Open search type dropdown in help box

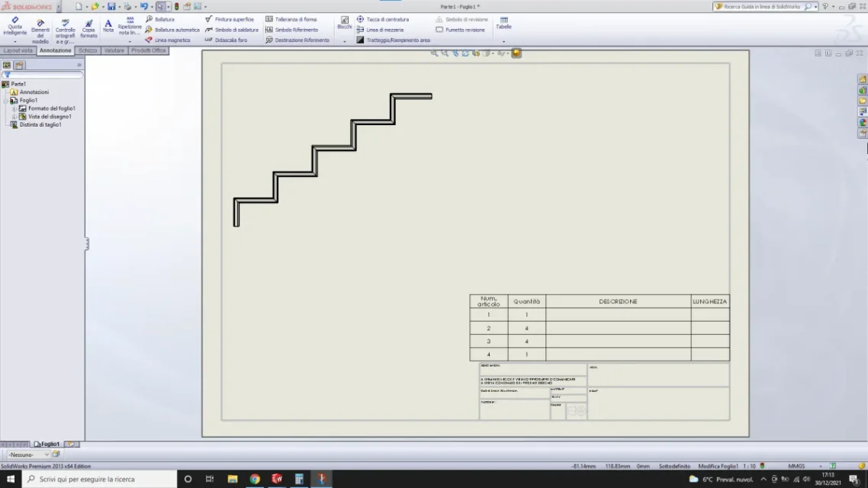[x=816, y=7]
